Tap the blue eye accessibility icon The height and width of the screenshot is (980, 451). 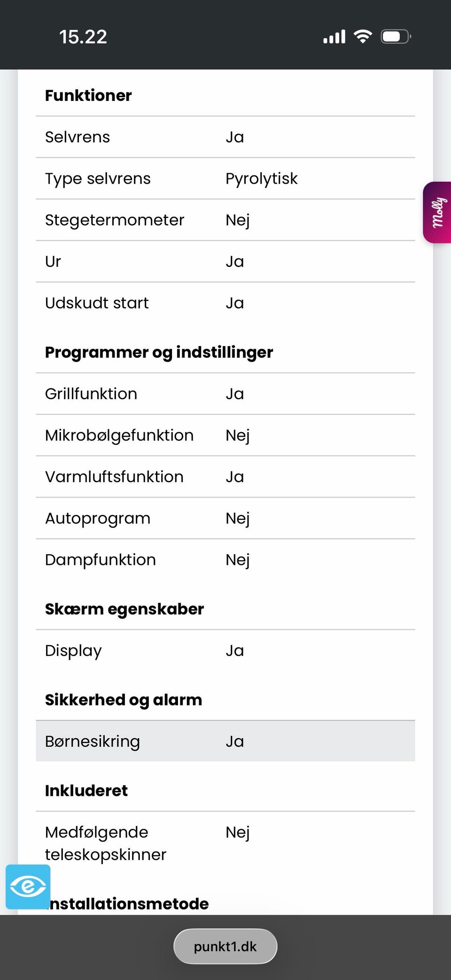tap(28, 887)
